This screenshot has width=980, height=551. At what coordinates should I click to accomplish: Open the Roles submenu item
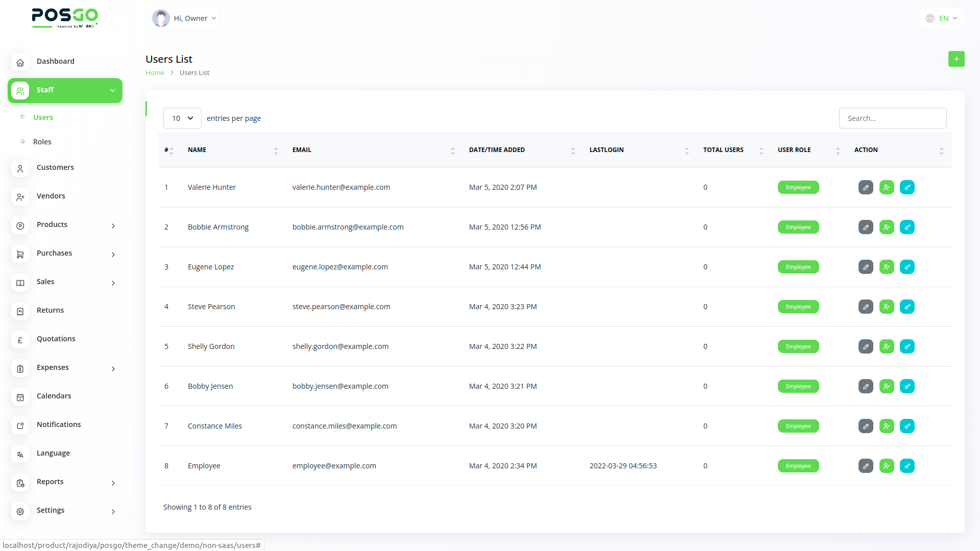pyautogui.click(x=42, y=142)
